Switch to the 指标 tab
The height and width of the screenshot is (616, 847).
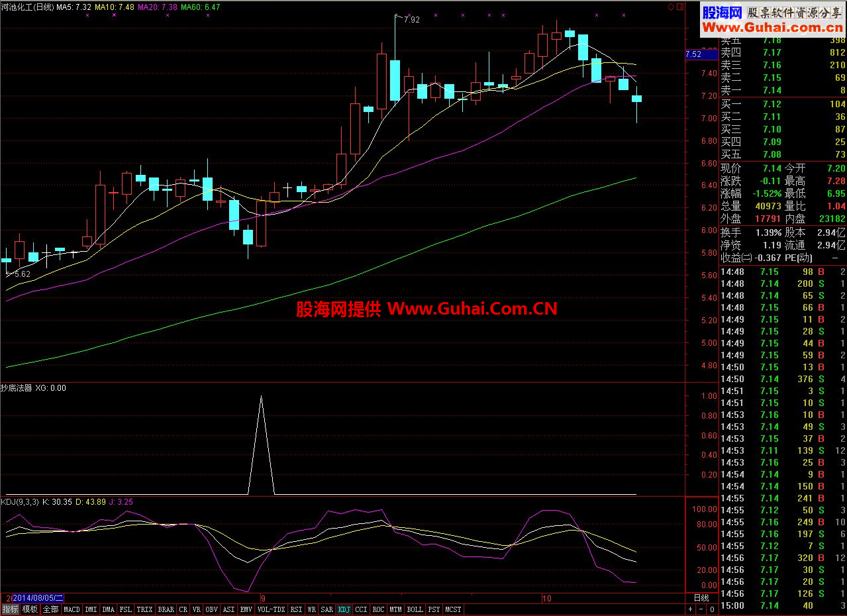tap(10, 609)
